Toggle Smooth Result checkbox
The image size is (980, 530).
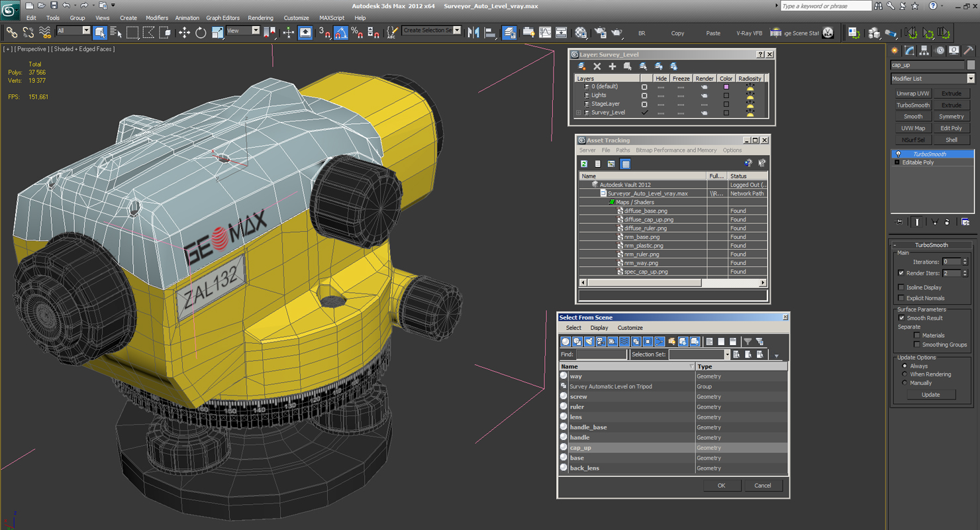(x=901, y=318)
